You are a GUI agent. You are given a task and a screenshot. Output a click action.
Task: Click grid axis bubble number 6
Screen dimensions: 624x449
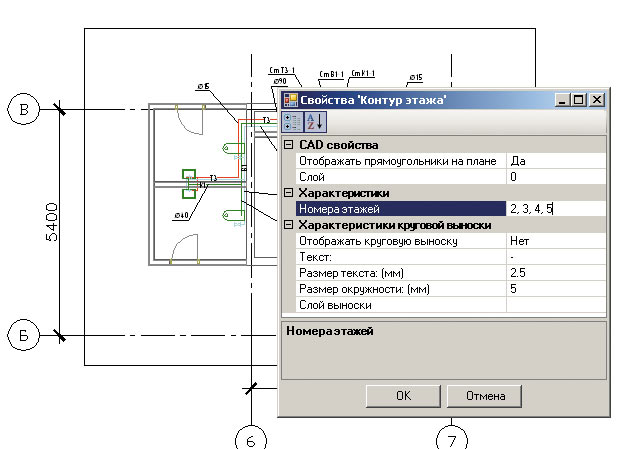252,438
